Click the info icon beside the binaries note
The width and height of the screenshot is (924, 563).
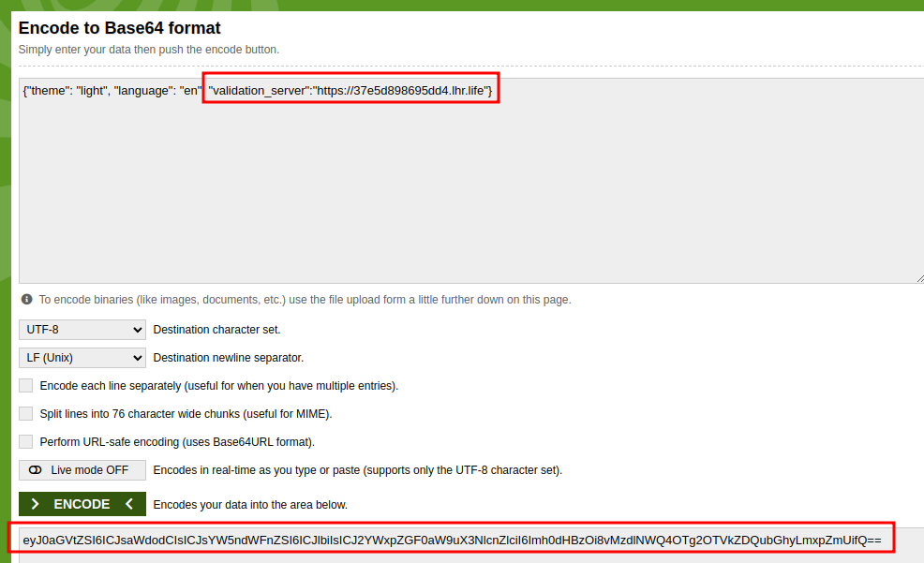[x=26, y=299]
